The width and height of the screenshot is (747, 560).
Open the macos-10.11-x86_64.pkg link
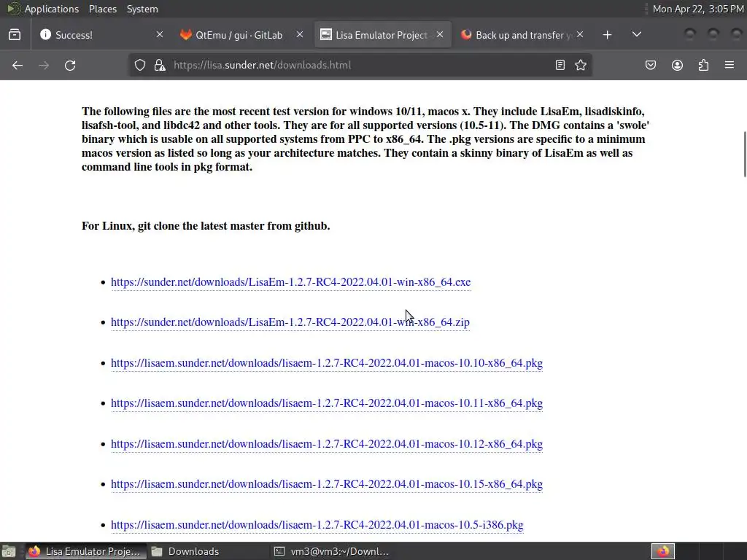click(x=327, y=402)
